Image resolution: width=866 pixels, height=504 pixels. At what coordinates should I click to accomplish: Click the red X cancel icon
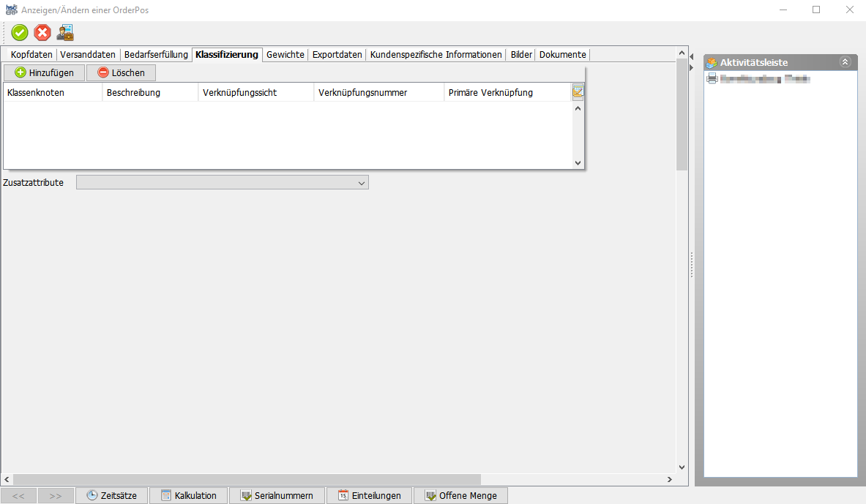click(x=42, y=32)
